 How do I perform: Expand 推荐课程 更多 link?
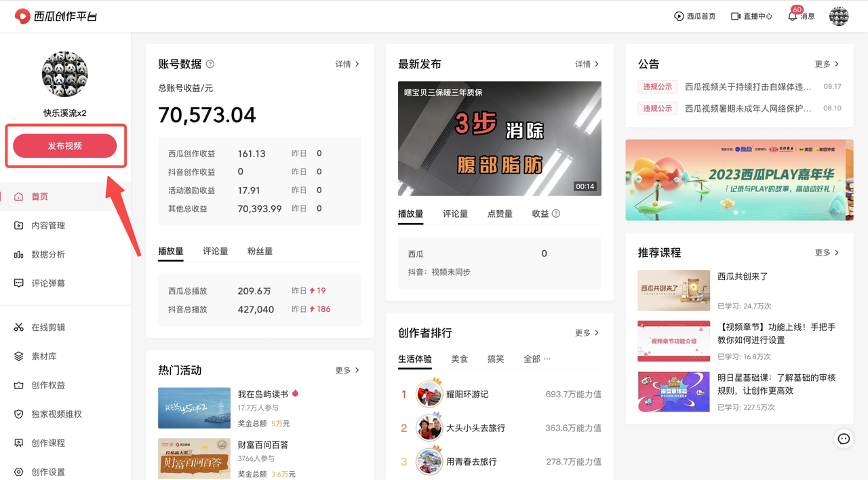click(x=827, y=252)
